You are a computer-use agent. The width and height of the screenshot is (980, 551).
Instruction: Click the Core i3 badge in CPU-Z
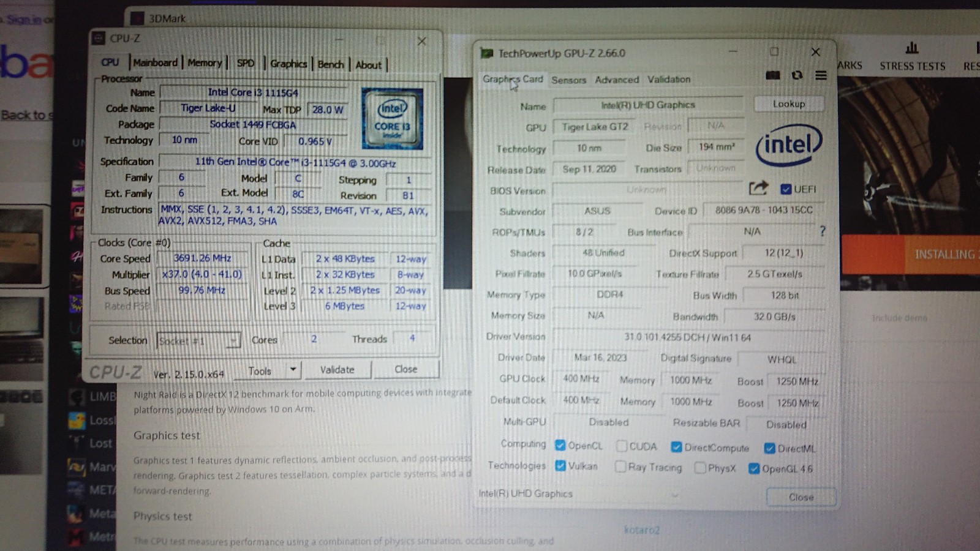tap(392, 119)
